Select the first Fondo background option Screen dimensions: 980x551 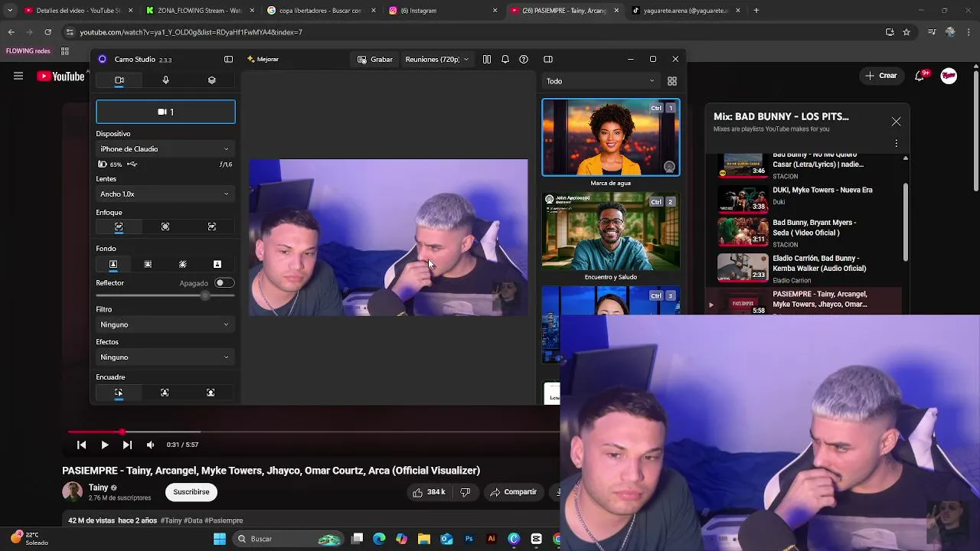[113, 264]
